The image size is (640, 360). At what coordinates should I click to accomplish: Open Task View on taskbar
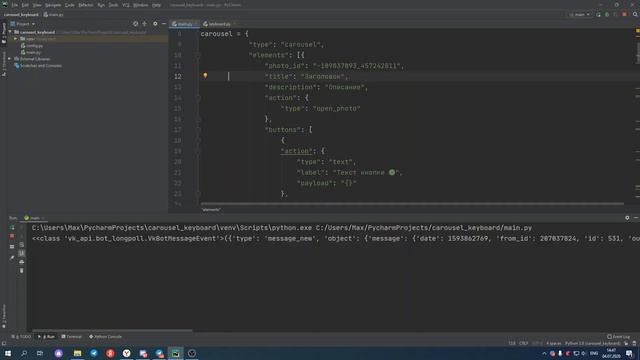(x=40, y=353)
